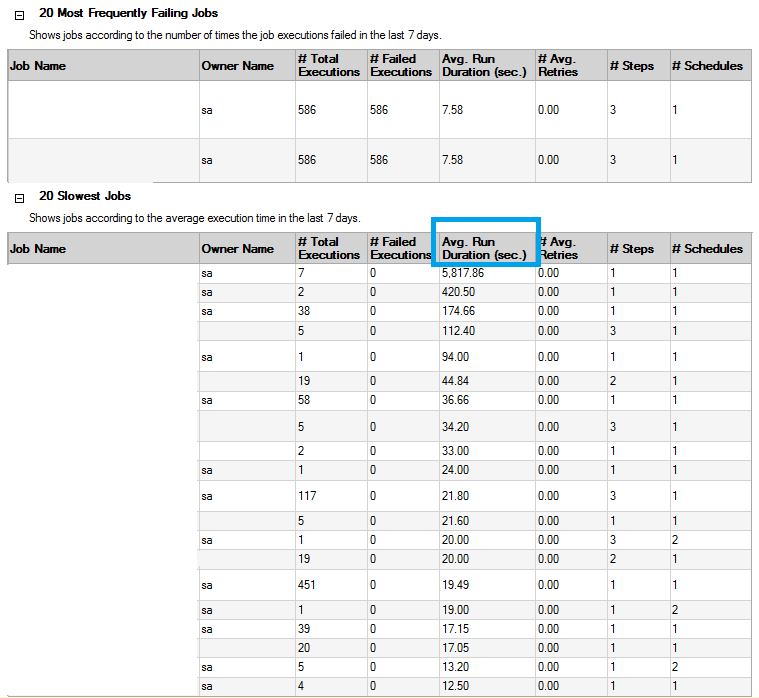Click Owner Name header in Slowest Jobs table
The image size is (759, 698).
coord(237,249)
